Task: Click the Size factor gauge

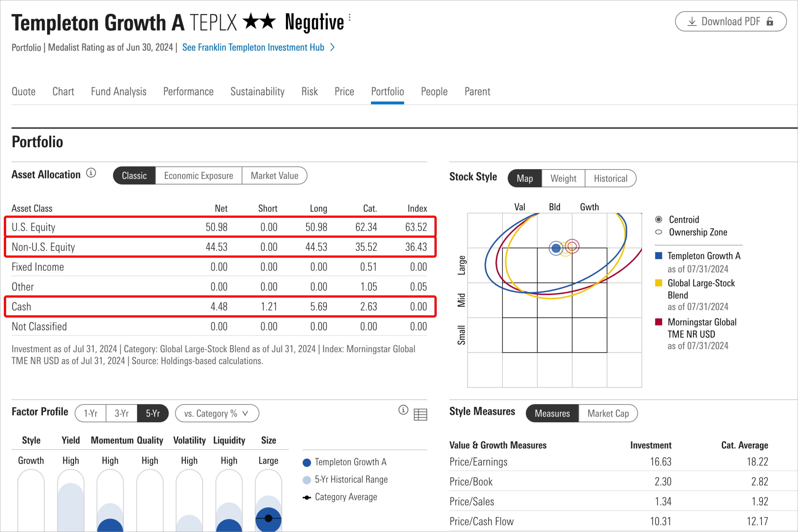Action: [x=268, y=500]
